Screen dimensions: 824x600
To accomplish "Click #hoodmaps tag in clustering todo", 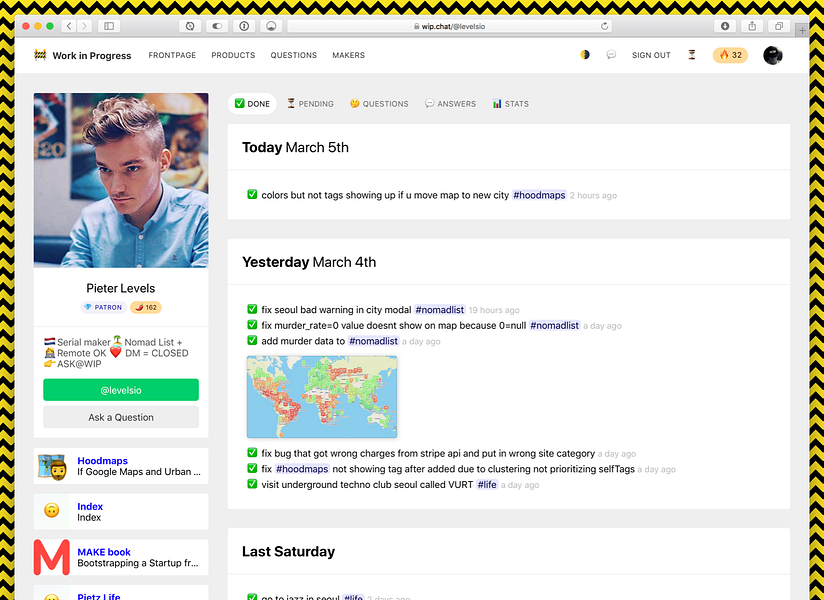I will point(302,469).
